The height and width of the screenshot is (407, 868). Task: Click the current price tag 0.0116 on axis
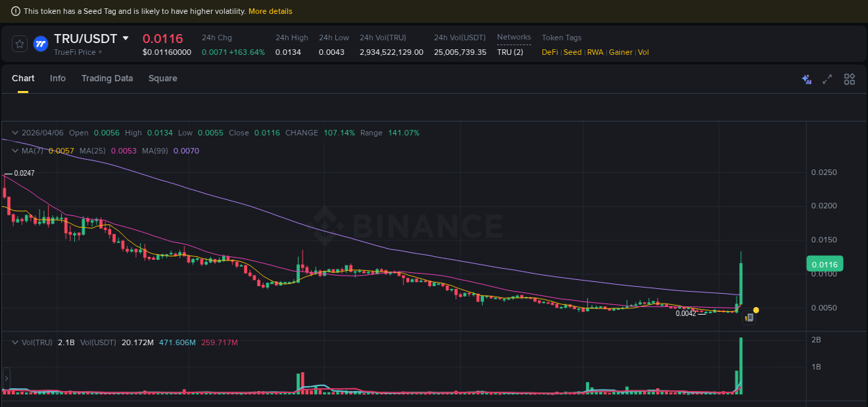pos(824,264)
